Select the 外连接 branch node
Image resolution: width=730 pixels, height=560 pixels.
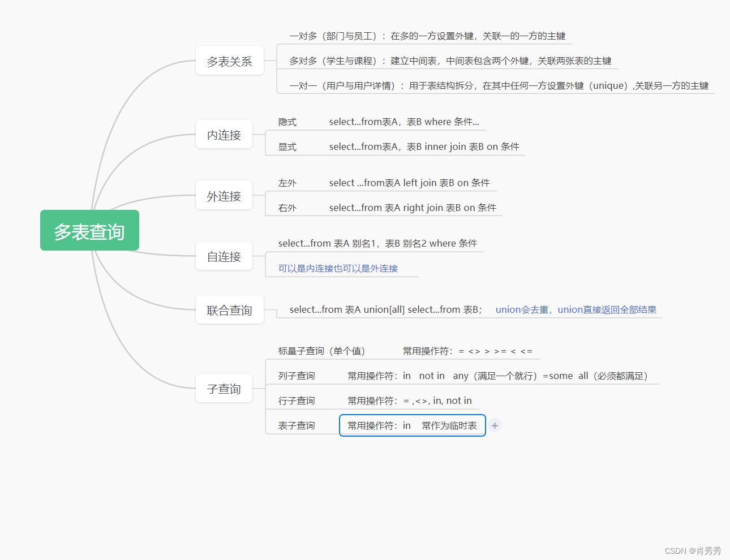[x=224, y=195]
